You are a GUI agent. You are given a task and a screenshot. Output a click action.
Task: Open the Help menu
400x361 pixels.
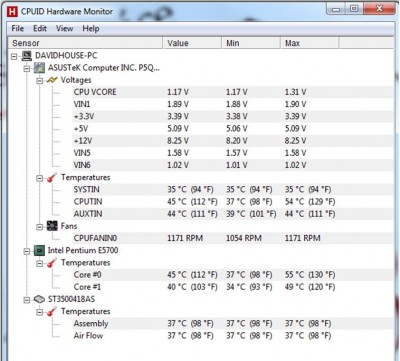tap(91, 29)
